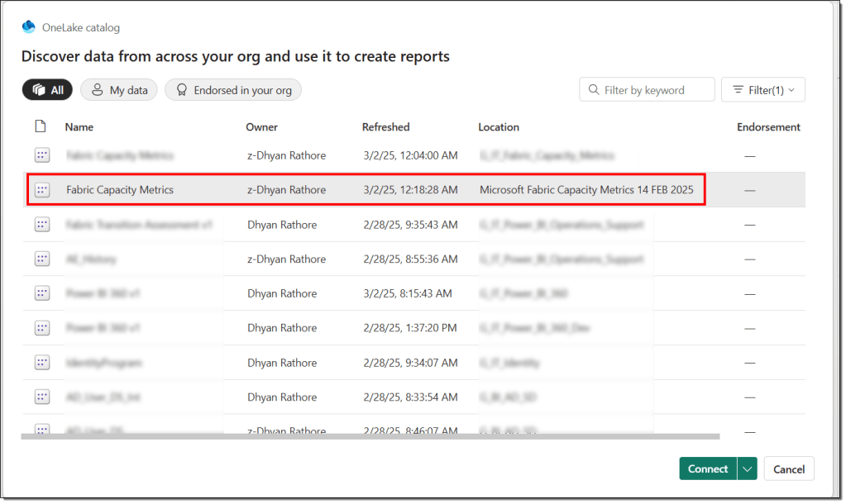Screen dimensions: 846x504
Task: Switch to the Endorsed in your org tab
Action: (232, 89)
